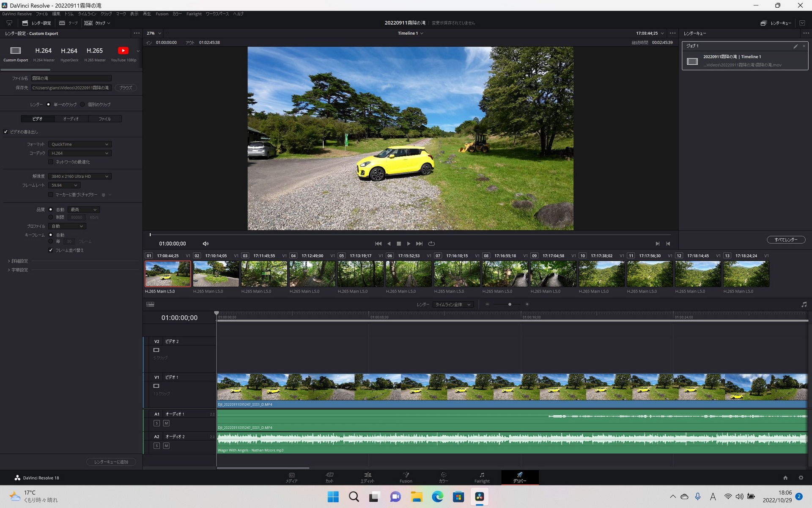Enable the network optimization checkbox
The width and height of the screenshot is (812, 508).
51,162
